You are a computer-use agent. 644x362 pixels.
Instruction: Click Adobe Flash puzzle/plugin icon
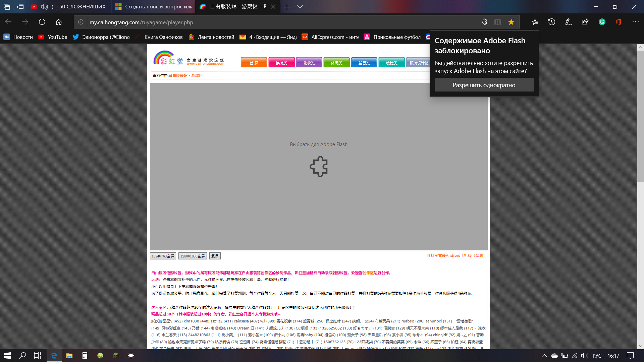click(318, 167)
